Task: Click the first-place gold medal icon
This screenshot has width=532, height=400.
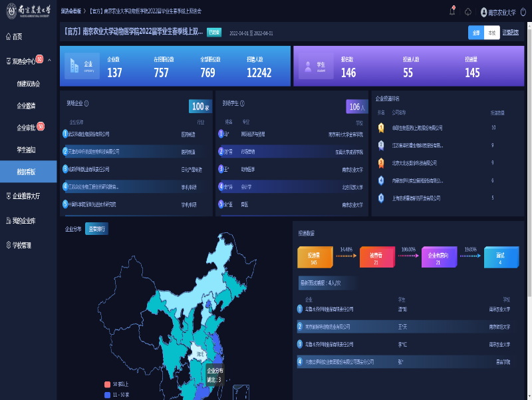Action: click(381, 127)
